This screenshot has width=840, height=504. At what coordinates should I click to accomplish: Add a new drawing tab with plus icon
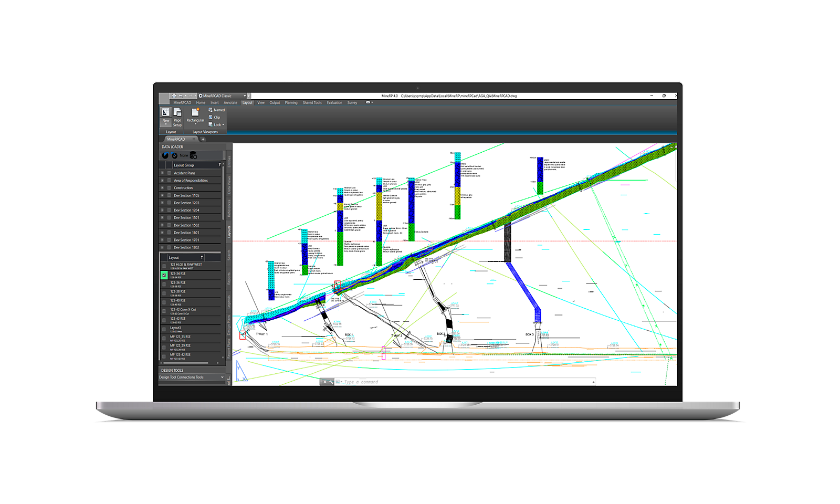(203, 139)
